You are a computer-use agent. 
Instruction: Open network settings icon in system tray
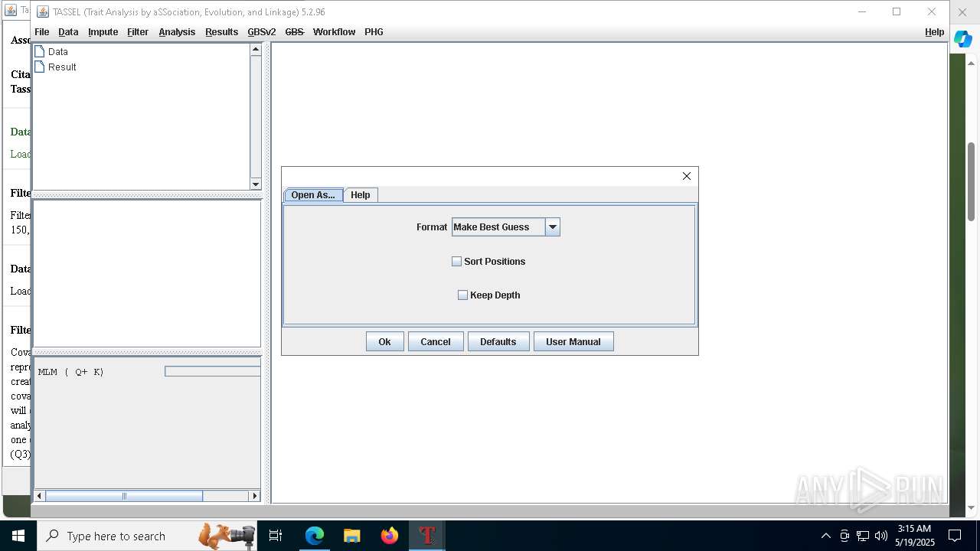tap(863, 536)
